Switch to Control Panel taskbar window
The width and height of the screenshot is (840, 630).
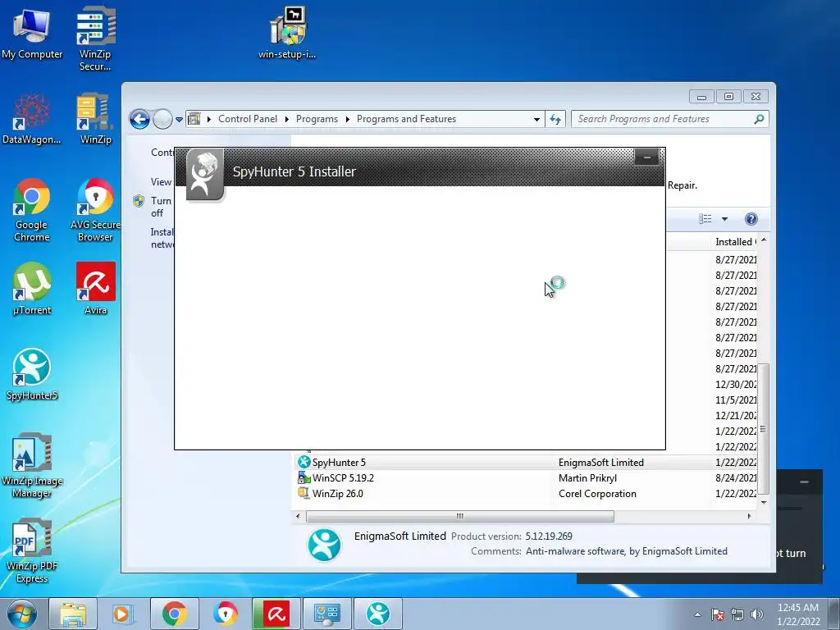[x=326, y=614]
